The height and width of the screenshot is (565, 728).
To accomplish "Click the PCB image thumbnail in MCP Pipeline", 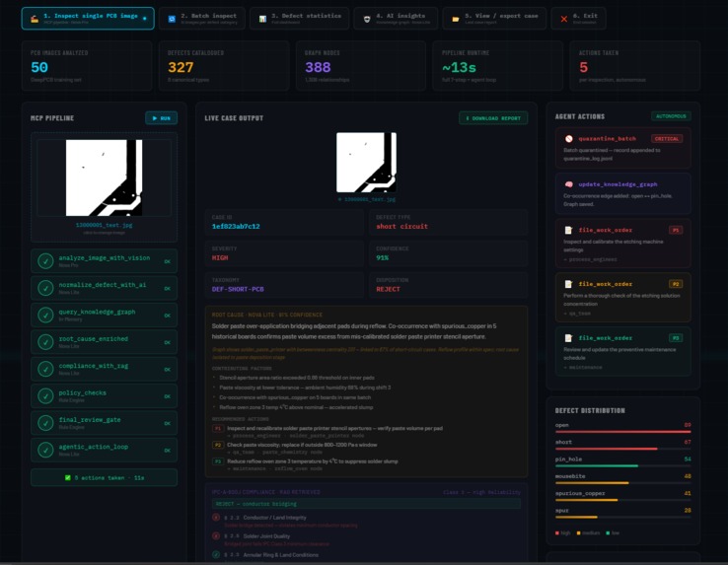I will coord(104,177).
